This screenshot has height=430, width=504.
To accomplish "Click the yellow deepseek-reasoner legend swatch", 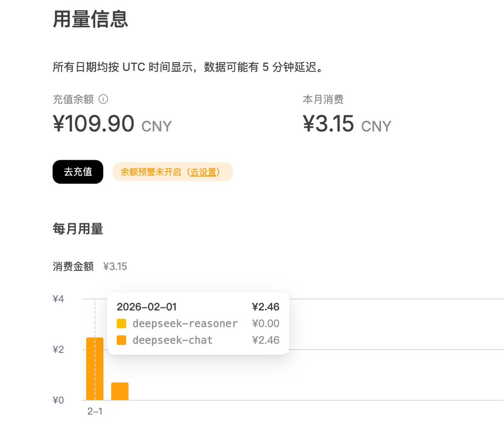I will tap(121, 324).
